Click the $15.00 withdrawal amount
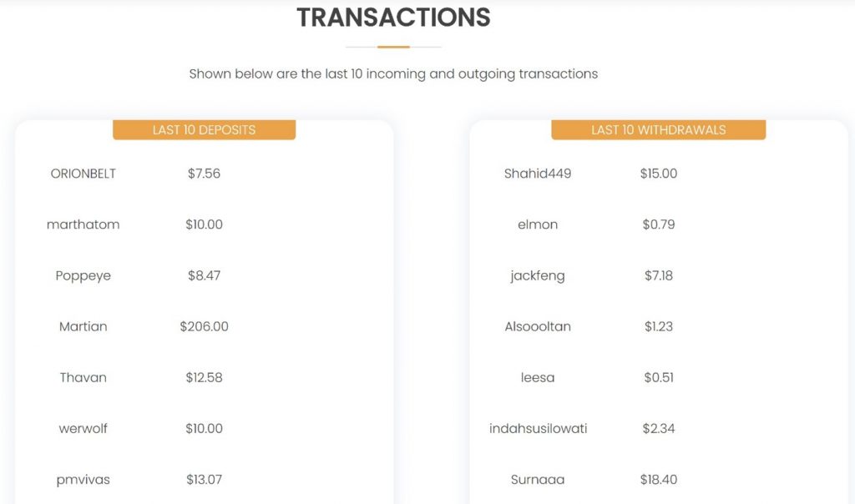This screenshot has width=855, height=504. (659, 174)
